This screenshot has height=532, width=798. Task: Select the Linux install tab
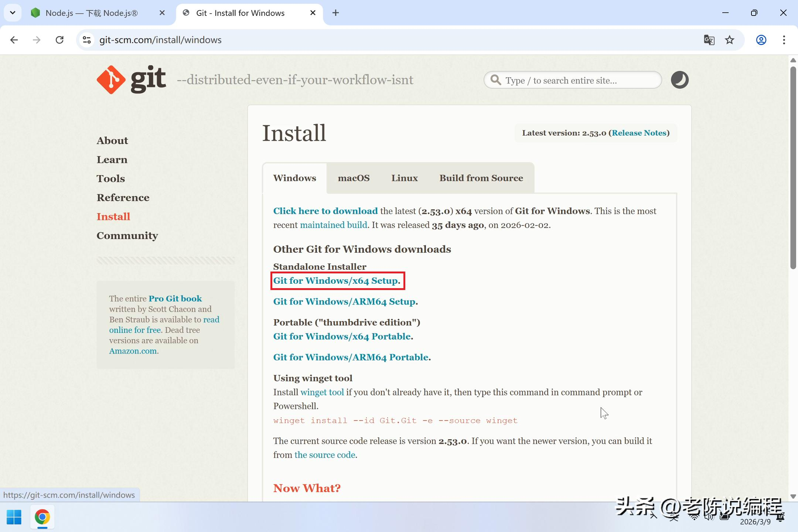tap(404, 178)
